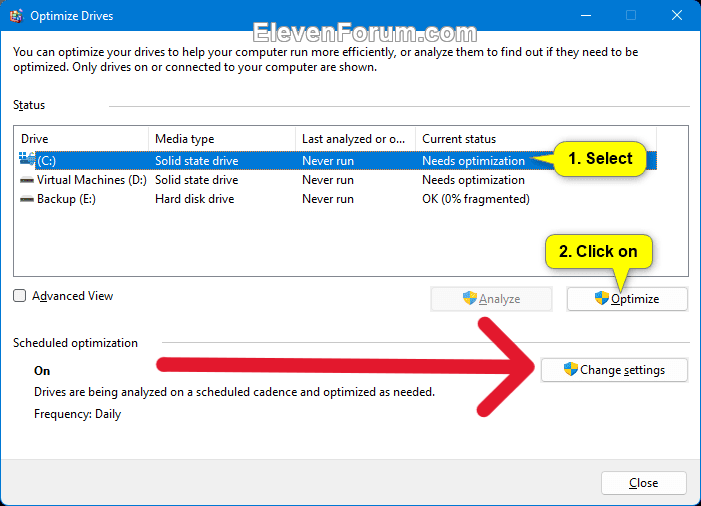Sort by the Media type column header
The height and width of the screenshot is (506, 701).
point(220,139)
